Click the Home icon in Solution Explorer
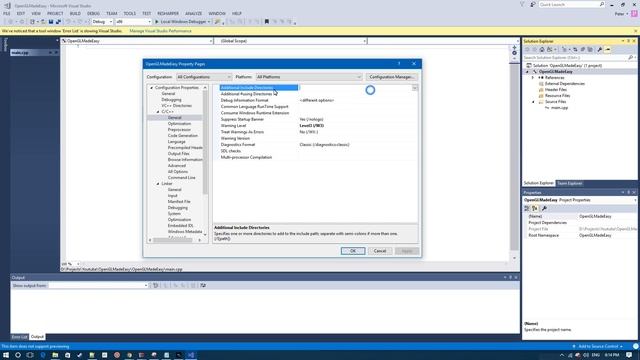 point(542,49)
